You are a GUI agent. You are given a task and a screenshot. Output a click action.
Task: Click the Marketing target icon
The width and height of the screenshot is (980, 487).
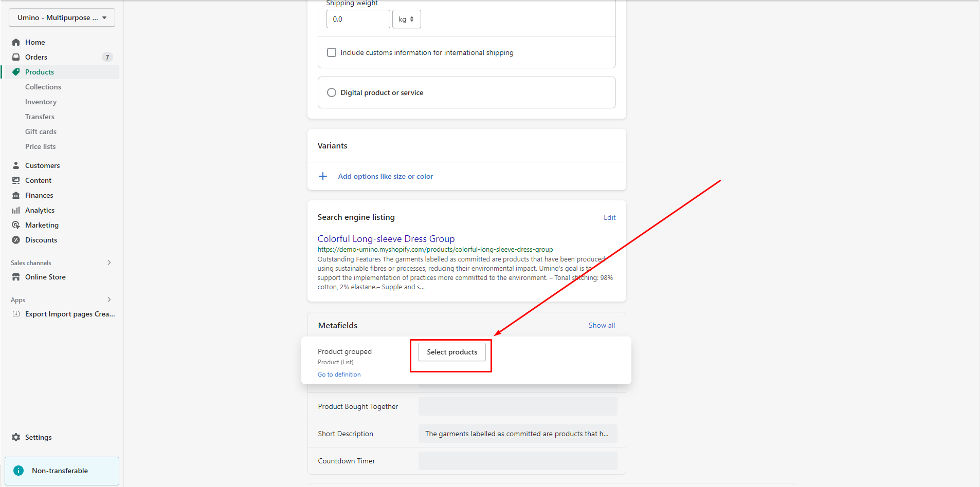coord(16,225)
